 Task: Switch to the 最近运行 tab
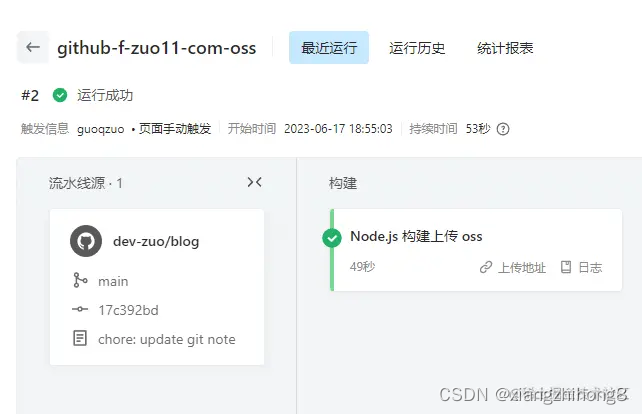pos(329,48)
